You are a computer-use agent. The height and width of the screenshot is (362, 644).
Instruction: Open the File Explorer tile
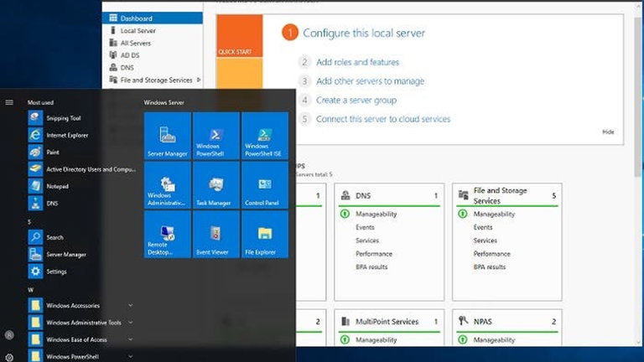(265, 235)
